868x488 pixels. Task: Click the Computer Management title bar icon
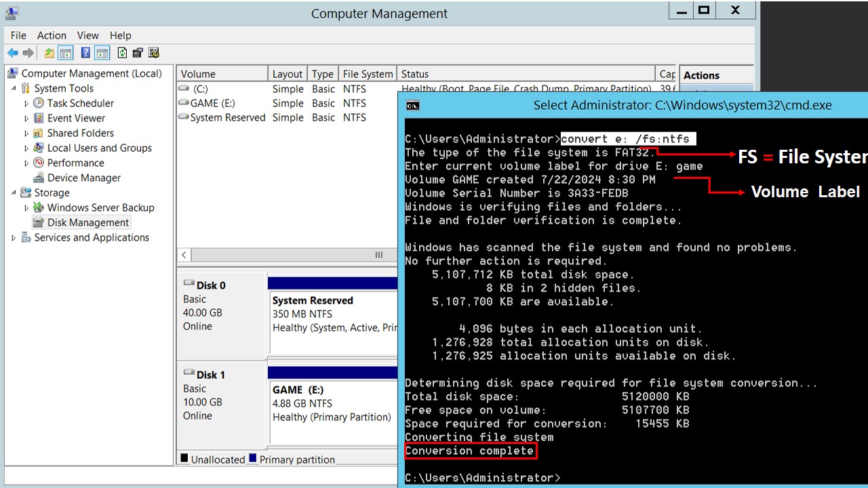pos(12,13)
